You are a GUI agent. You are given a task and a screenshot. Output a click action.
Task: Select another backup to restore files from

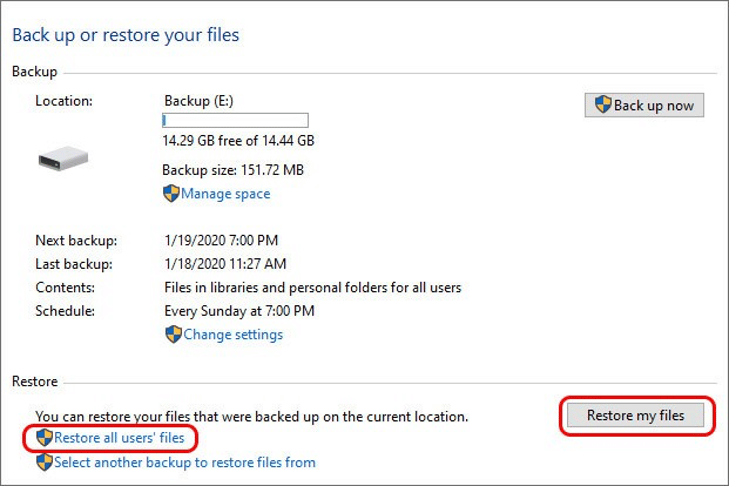coord(185,462)
